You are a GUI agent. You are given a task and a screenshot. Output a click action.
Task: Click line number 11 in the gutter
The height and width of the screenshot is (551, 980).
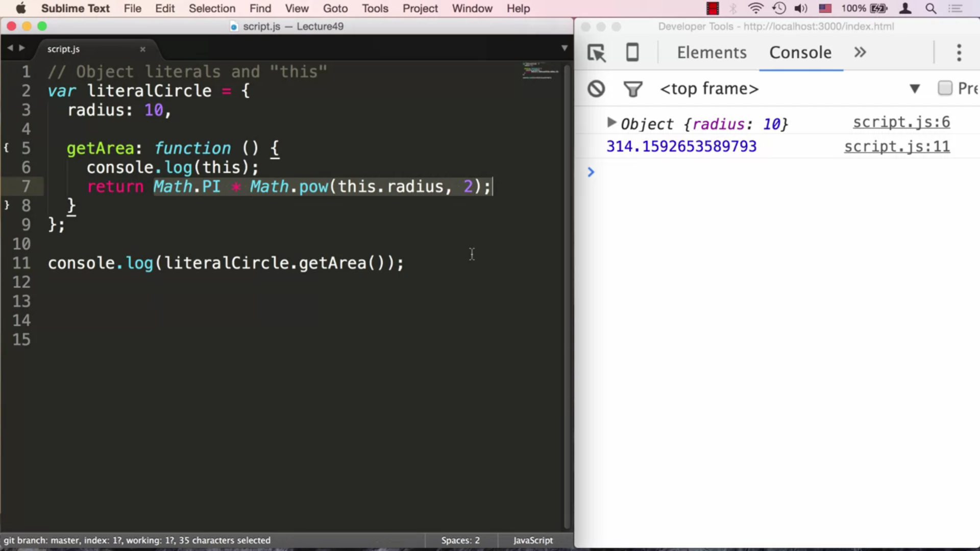[21, 263]
